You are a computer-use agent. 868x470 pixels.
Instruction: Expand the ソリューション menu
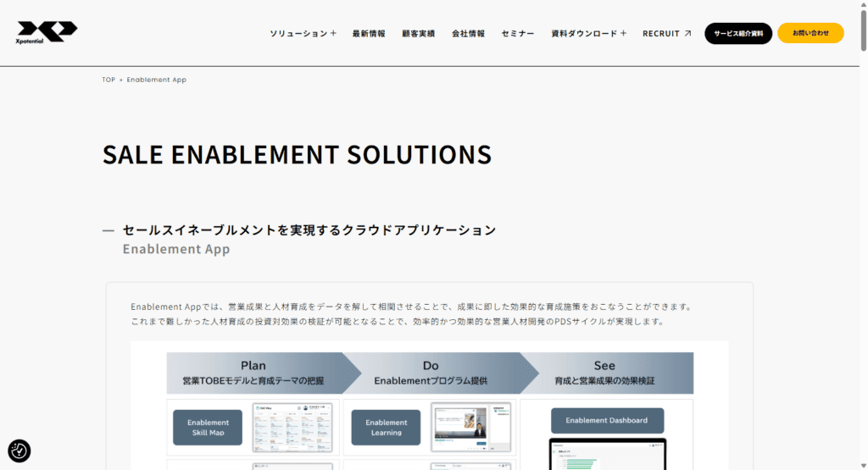pyautogui.click(x=303, y=33)
